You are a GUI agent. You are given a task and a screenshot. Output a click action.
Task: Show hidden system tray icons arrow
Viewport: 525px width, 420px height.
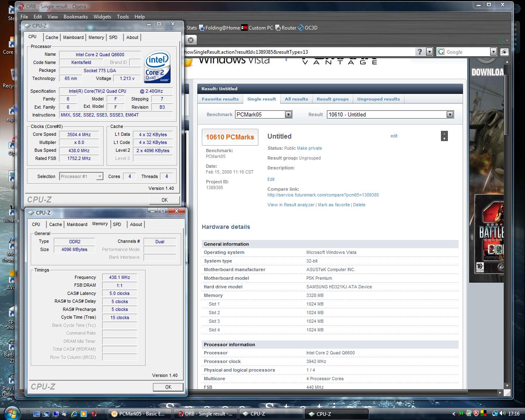454,414
